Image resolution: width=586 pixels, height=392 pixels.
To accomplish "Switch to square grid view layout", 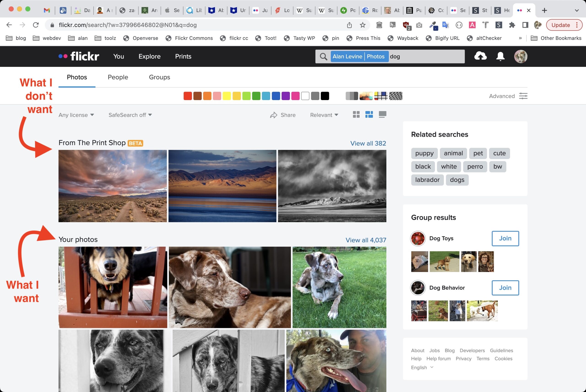I will (356, 114).
